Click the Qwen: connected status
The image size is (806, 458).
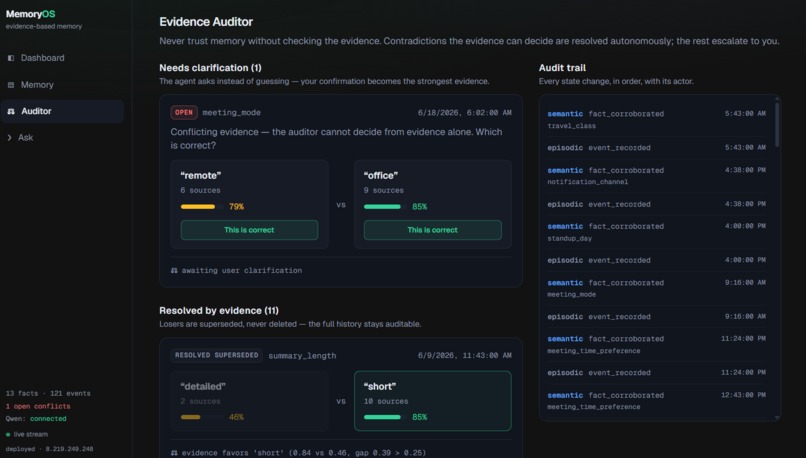(x=36, y=418)
